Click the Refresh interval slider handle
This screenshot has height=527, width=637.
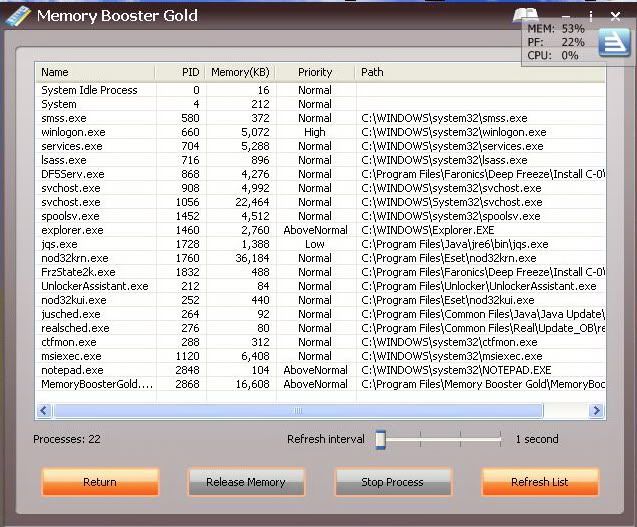(x=380, y=439)
